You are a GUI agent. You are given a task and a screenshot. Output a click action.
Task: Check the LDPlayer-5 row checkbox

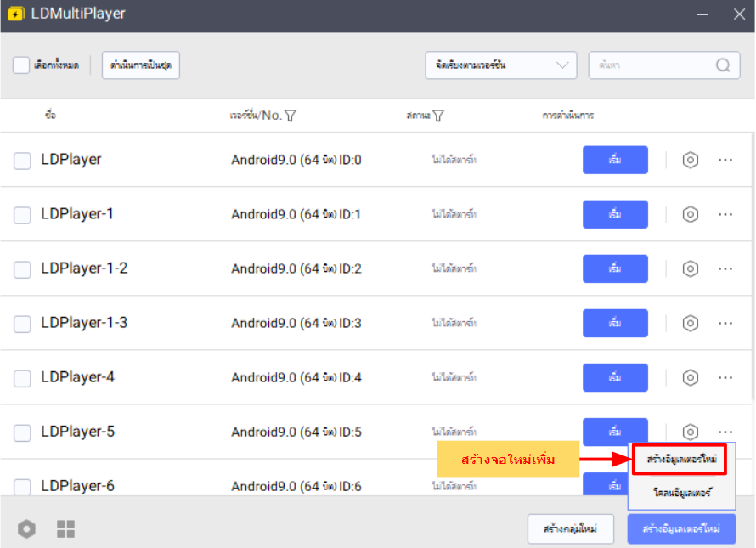click(22, 432)
